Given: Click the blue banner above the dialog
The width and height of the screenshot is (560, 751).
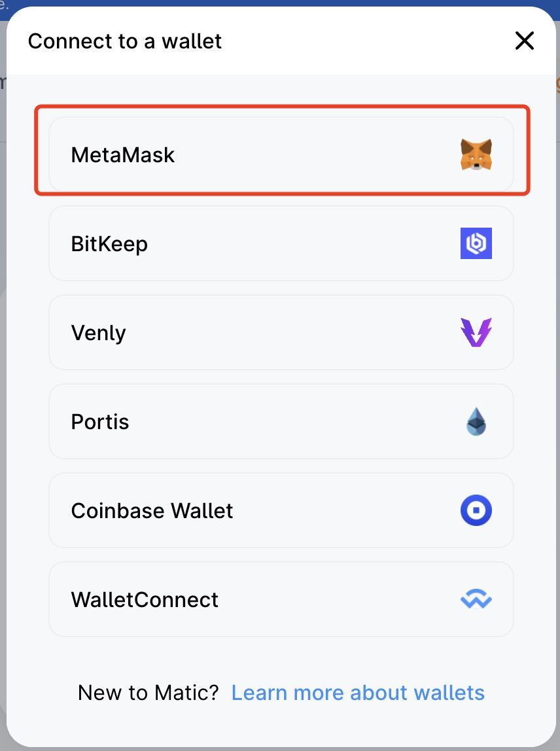Looking at the screenshot, I should click(x=280, y=4).
